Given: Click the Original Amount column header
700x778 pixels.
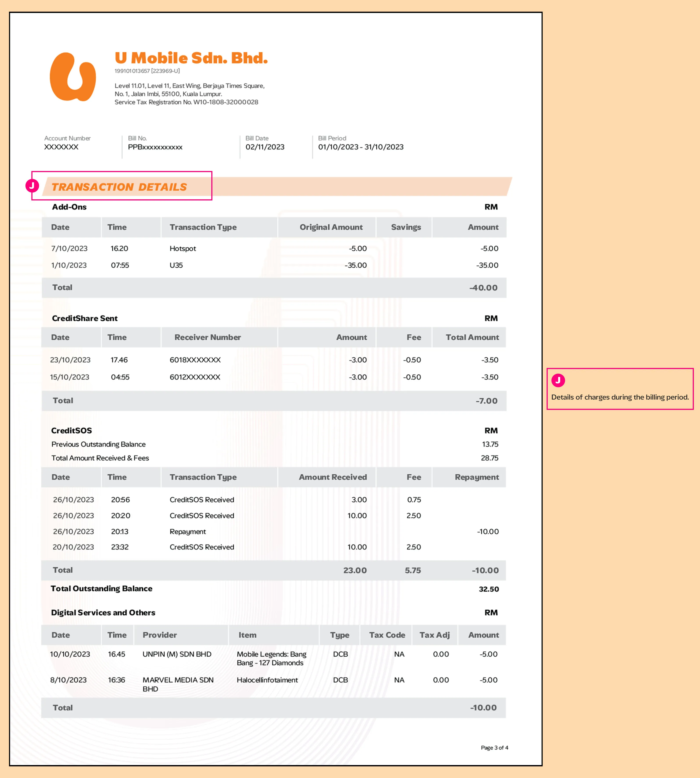Looking at the screenshot, I should pyautogui.click(x=331, y=227).
